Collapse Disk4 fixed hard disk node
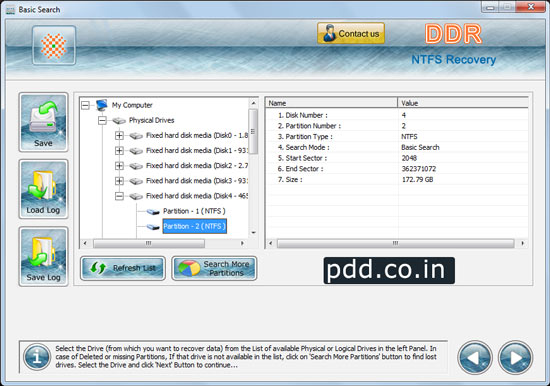 pyautogui.click(x=119, y=196)
